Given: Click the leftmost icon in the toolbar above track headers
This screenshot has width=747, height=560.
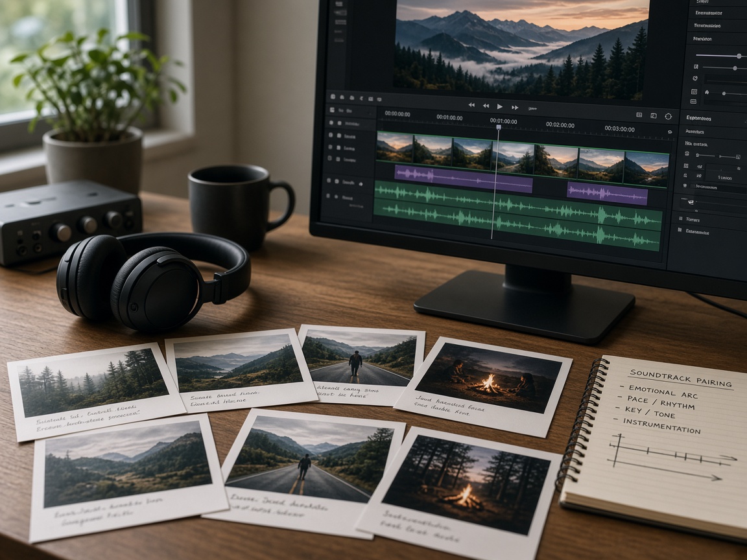Looking at the screenshot, I should 333,97.
